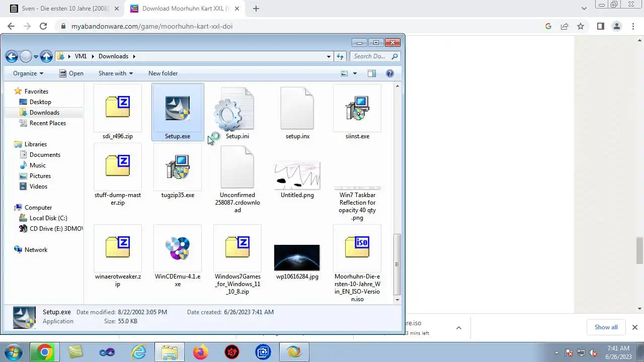Launch Firefox from the taskbar
The image size is (644, 362).
click(x=201, y=352)
